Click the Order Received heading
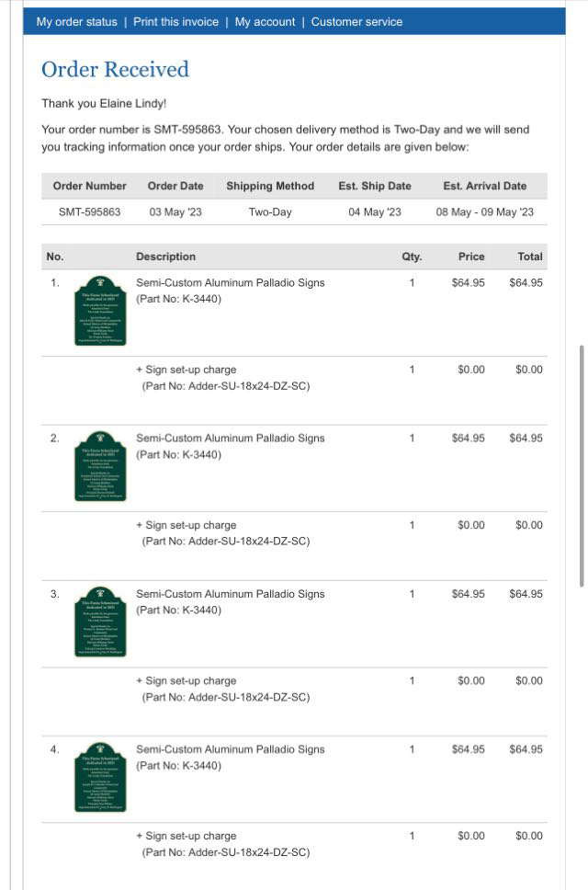The image size is (588, 890). tap(115, 69)
